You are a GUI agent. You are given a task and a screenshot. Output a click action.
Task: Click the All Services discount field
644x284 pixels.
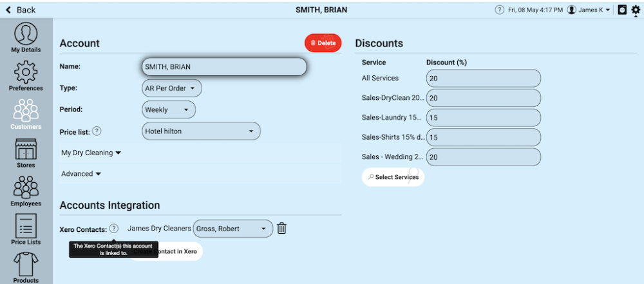[483, 78]
